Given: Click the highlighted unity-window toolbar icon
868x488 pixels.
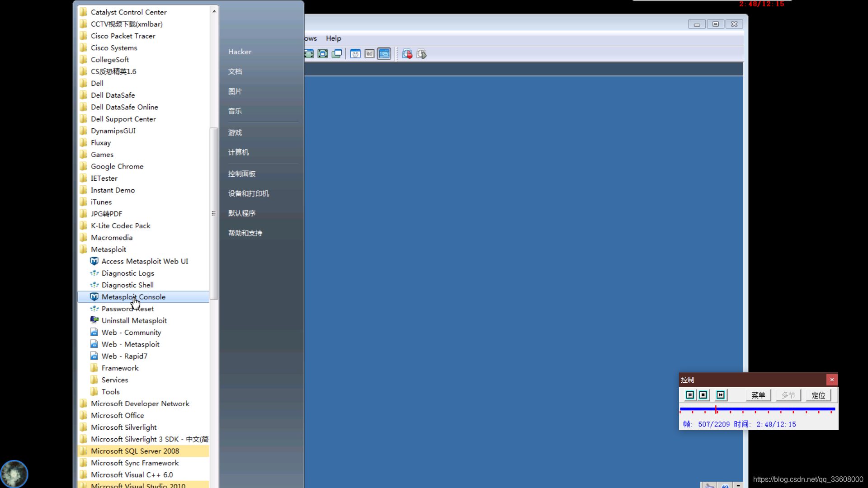Looking at the screenshot, I should [x=384, y=54].
